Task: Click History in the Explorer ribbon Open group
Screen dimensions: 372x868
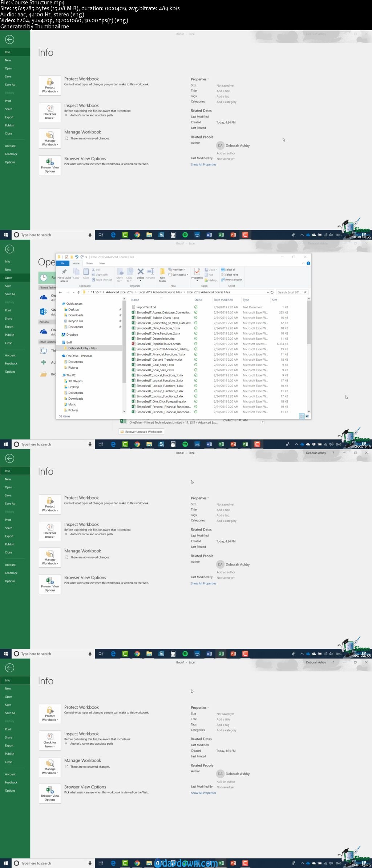Action: pyautogui.click(x=211, y=280)
